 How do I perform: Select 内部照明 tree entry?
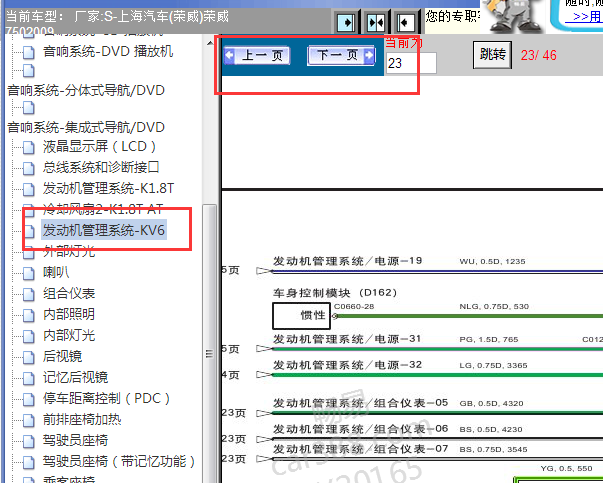(69, 314)
